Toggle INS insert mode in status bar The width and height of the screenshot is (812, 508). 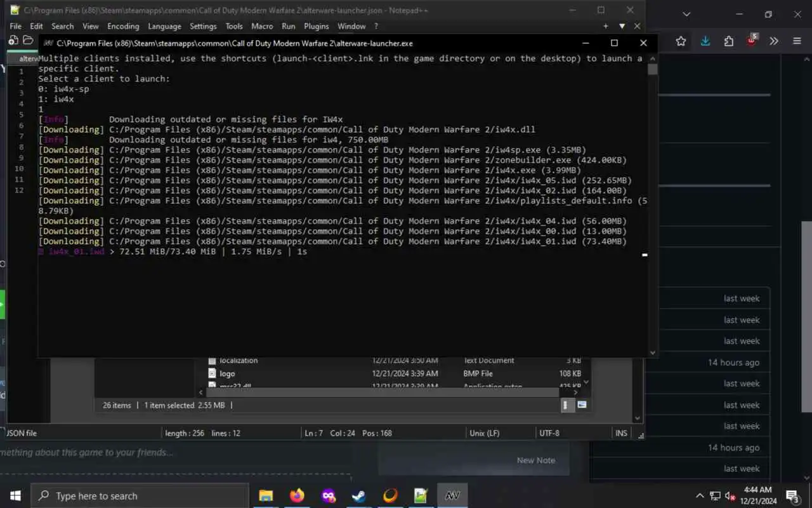(x=621, y=433)
